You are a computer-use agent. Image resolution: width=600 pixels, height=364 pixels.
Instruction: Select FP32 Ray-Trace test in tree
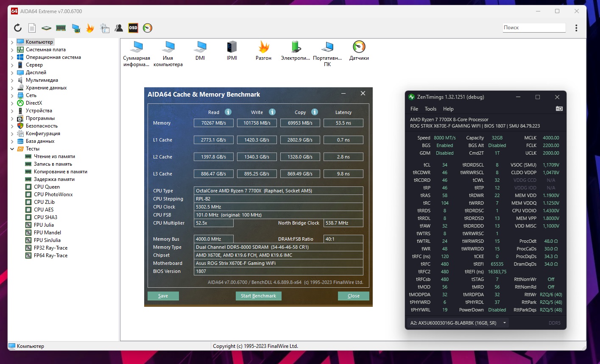[x=50, y=248]
